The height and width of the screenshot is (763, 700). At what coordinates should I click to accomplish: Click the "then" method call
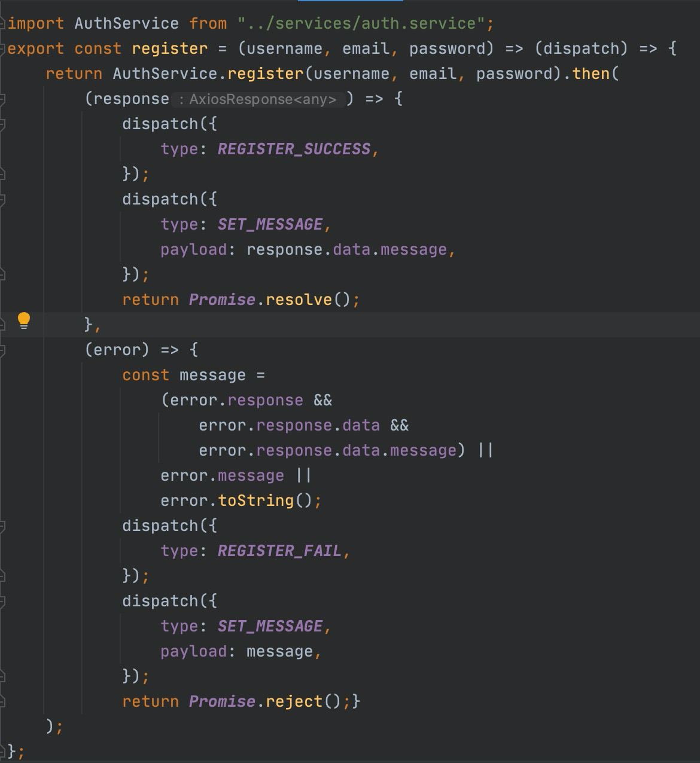[x=591, y=74]
